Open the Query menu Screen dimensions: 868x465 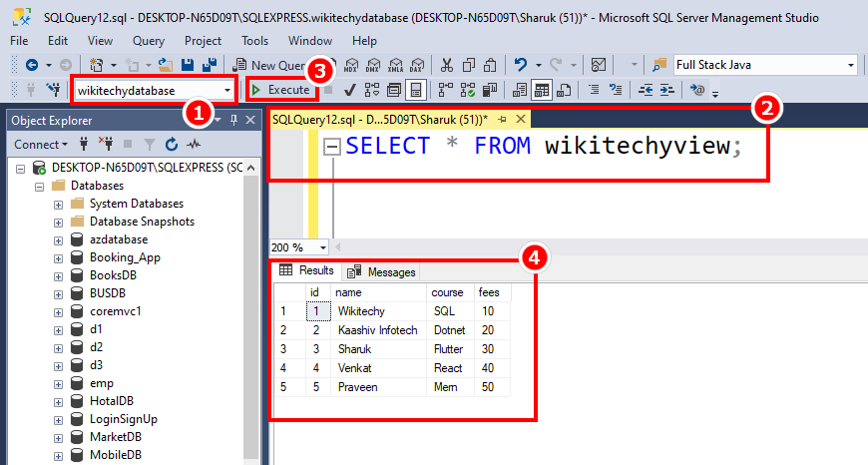coord(148,41)
